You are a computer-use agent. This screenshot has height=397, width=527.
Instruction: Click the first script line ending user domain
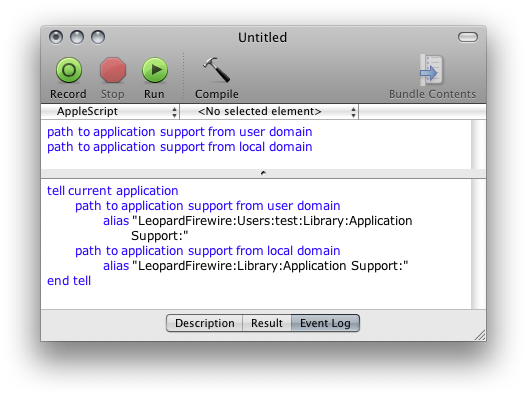179,132
